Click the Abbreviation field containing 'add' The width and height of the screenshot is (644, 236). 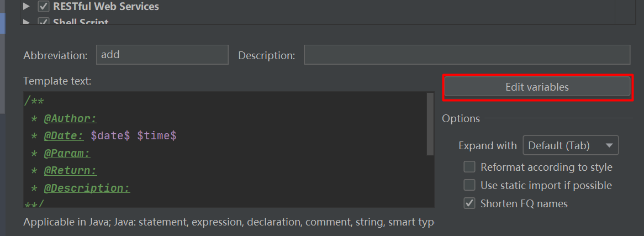(x=162, y=55)
